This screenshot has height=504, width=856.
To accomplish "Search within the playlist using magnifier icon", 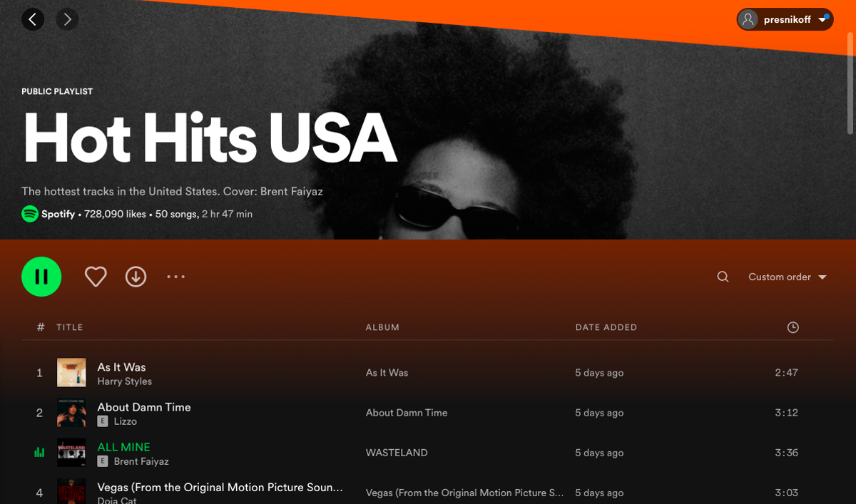I will coord(723,277).
